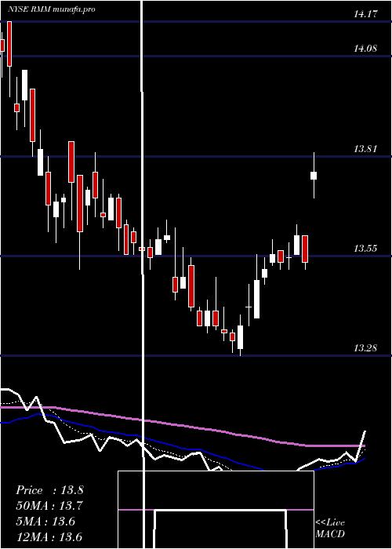Screen dimensions: 392x549
Task: Click the 14.08 price level label
Action: [365, 49]
